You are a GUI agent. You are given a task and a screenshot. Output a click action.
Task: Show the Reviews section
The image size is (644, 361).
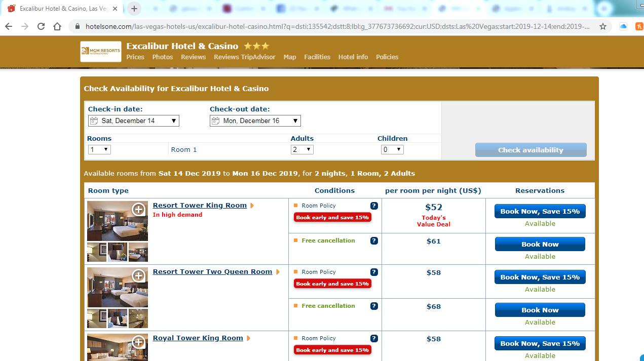click(194, 57)
